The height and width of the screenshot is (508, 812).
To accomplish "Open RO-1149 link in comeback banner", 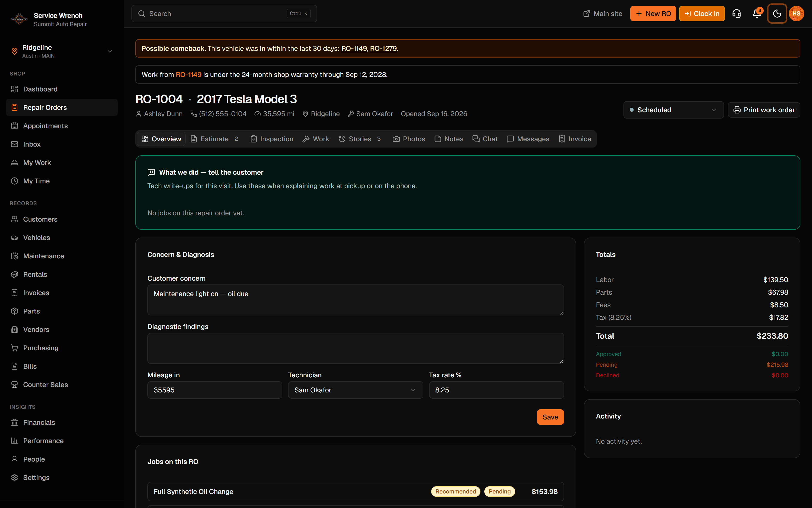I will (354, 48).
